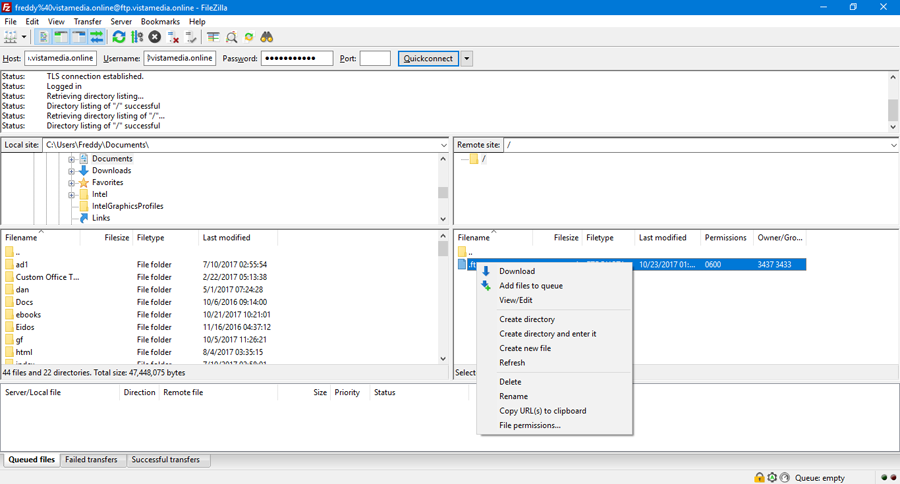Open the Server menu
The width and height of the screenshot is (900, 484).
click(x=121, y=22)
